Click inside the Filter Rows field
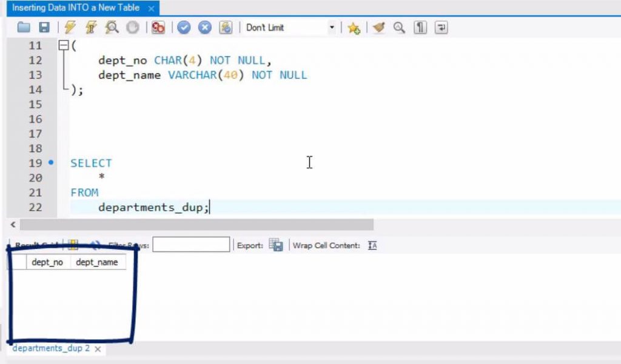Image resolution: width=621 pixels, height=364 pixels. click(x=191, y=244)
